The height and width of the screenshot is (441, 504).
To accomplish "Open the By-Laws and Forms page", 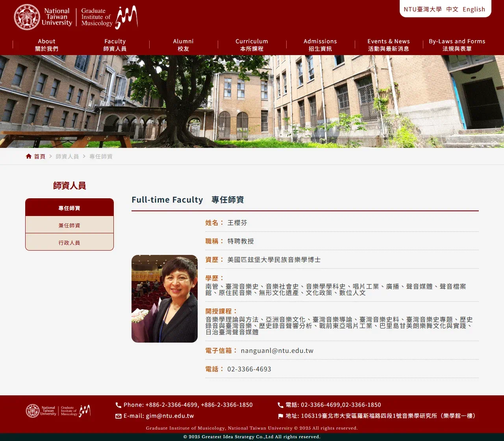I will pyautogui.click(x=457, y=45).
